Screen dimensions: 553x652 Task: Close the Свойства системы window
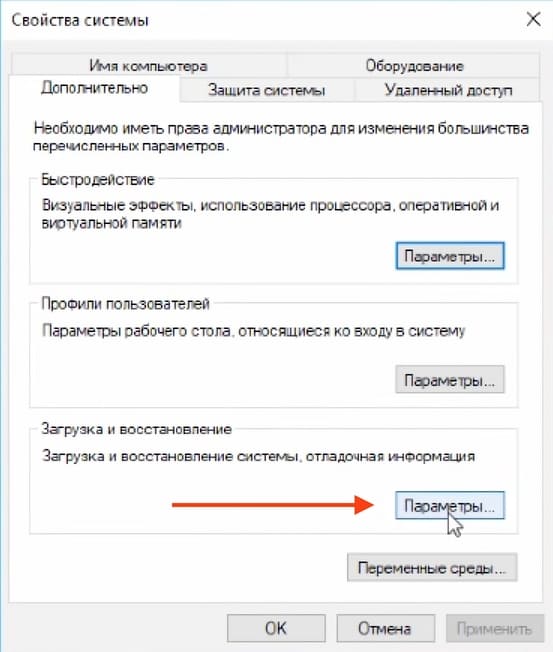pyautogui.click(x=533, y=20)
